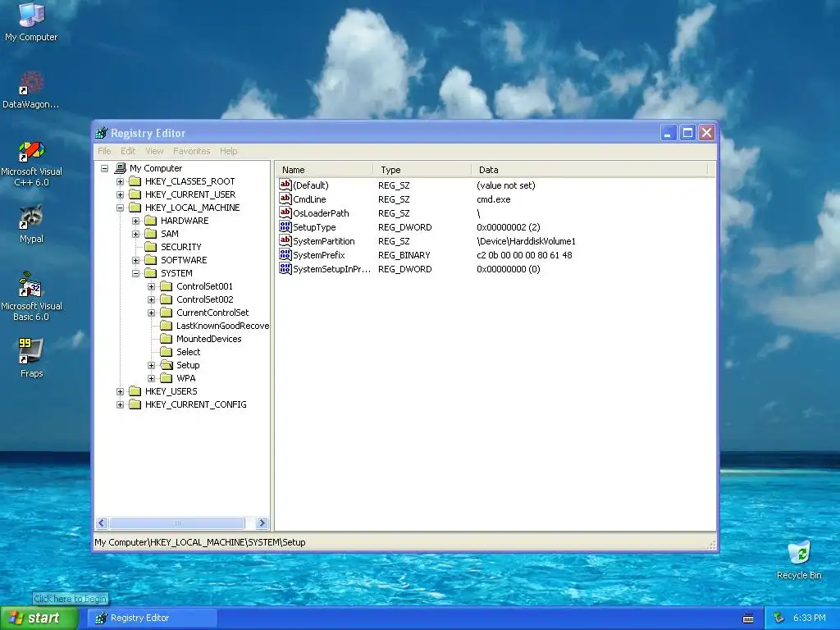The height and width of the screenshot is (630, 840).
Task: Sort values by the Data column header
Action: (590, 170)
